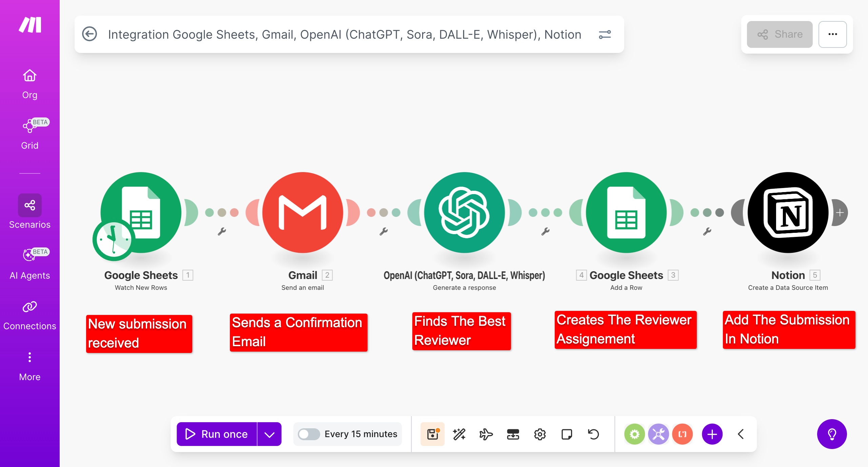Open previous versions with the undo icon
This screenshot has height=467, width=868.
(x=593, y=434)
